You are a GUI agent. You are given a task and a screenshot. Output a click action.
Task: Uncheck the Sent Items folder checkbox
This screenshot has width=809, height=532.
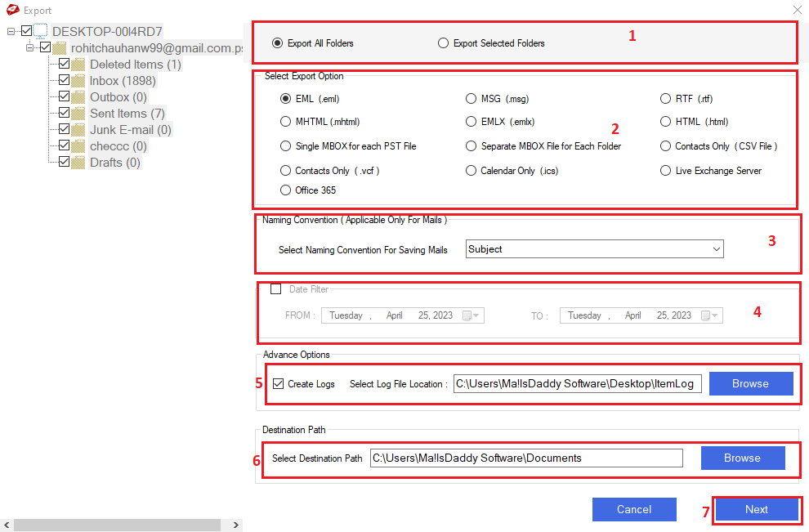click(64, 113)
